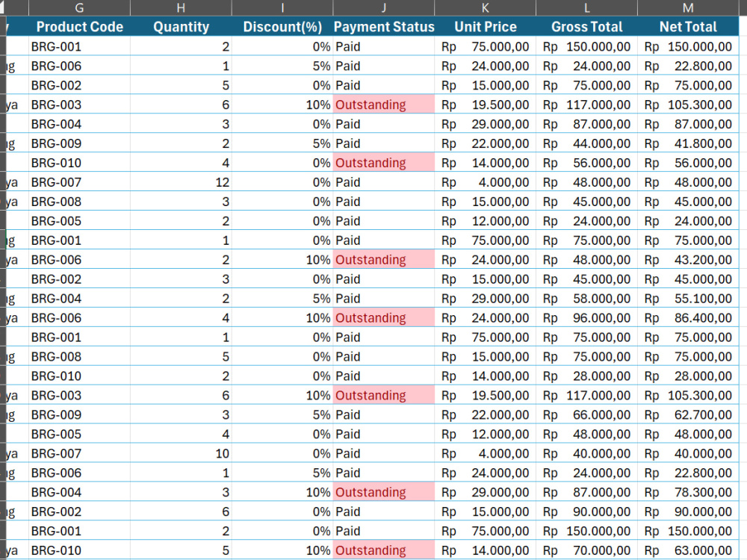The image size is (747, 560).
Task: Select BRG-008 cell with quantity 5
Action: pos(80,357)
